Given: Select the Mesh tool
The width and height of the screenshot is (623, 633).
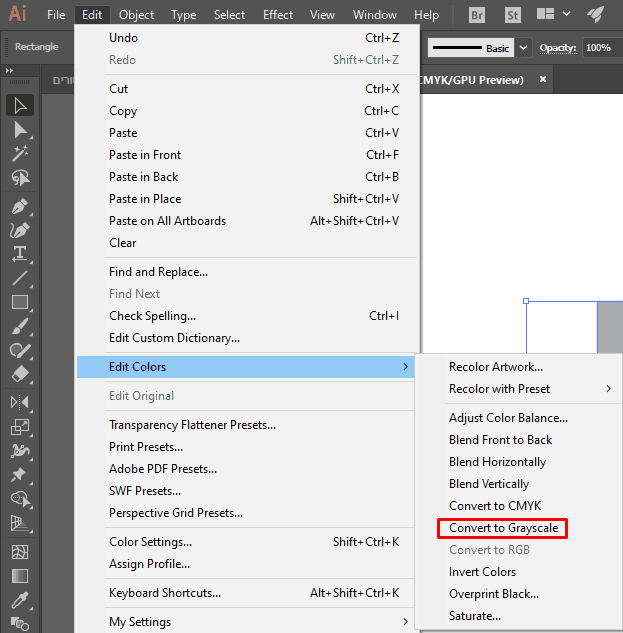Looking at the screenshot, I should point(20,552).
